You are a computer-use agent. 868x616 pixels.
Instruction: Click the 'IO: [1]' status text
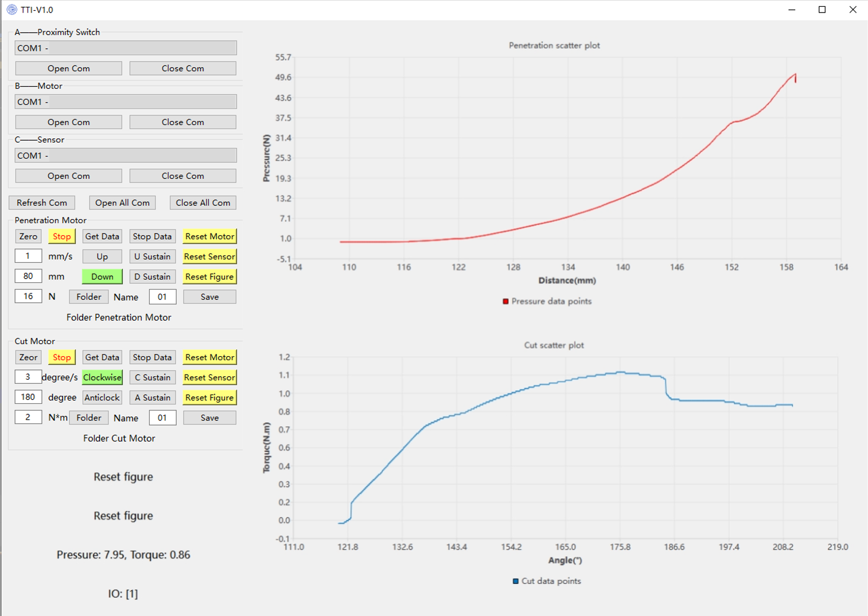pyautogui.click(x=123, y=594)
